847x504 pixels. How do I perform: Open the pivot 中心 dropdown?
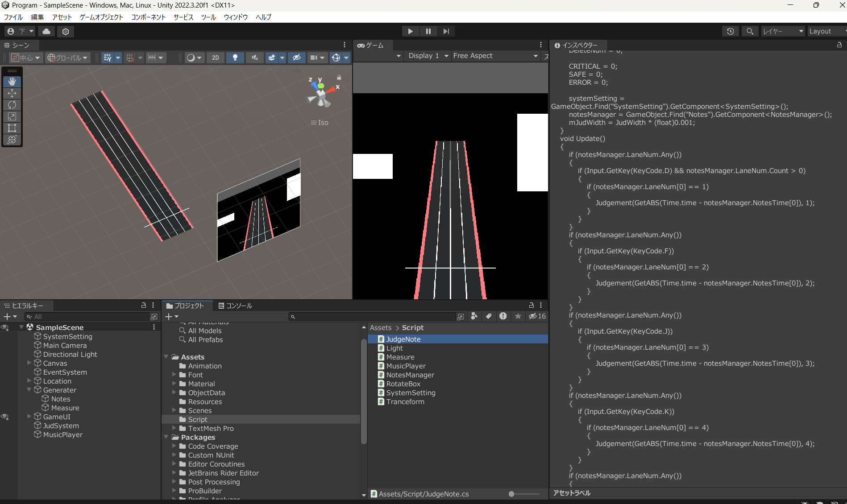click(26, 58)
